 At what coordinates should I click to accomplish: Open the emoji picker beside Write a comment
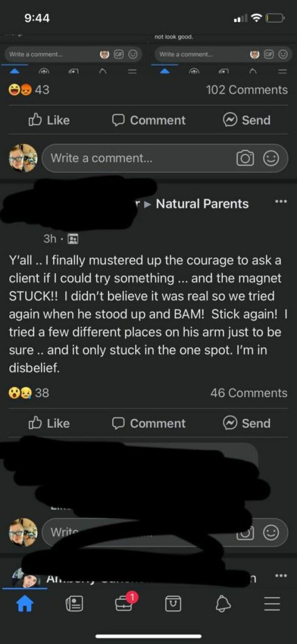coord(271,158)
